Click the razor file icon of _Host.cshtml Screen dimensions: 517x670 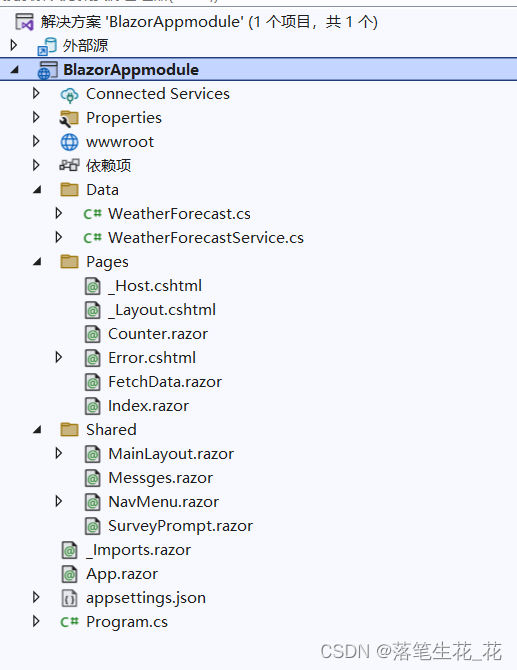pyautogui.click(x=93, y=286)
